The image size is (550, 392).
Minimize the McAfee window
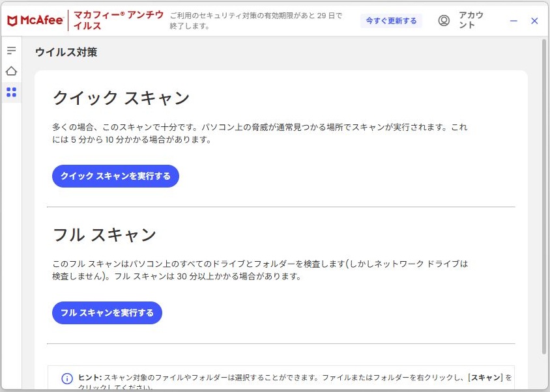(514, 21)
